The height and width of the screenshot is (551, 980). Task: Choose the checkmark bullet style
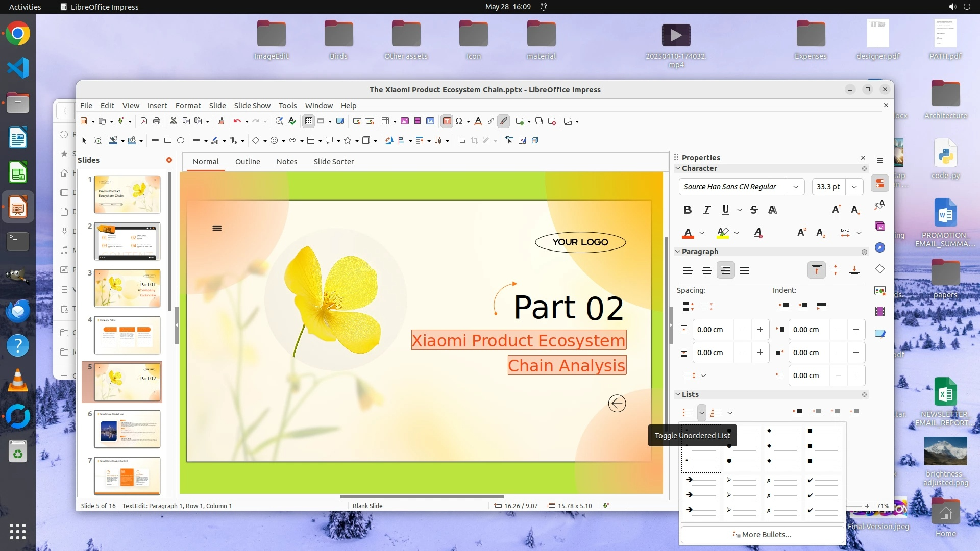point(823,495)
